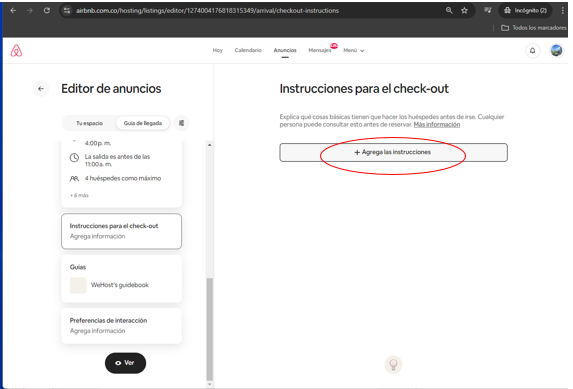Click the sidebar scroll up arrow
This screenshot has height=389, width=573.
pyautogui.click(x=209, y=145)
